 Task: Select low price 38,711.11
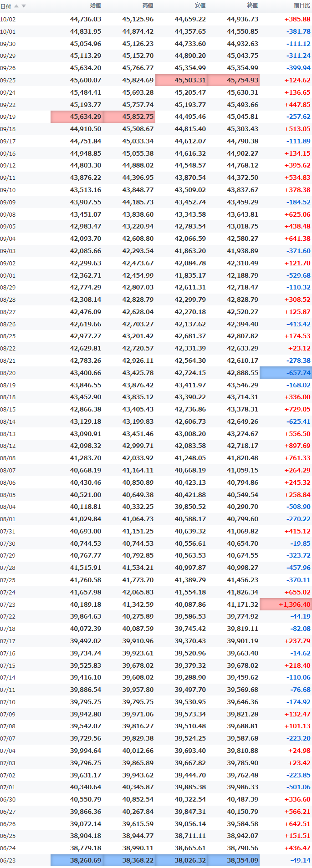pos(190,836)
